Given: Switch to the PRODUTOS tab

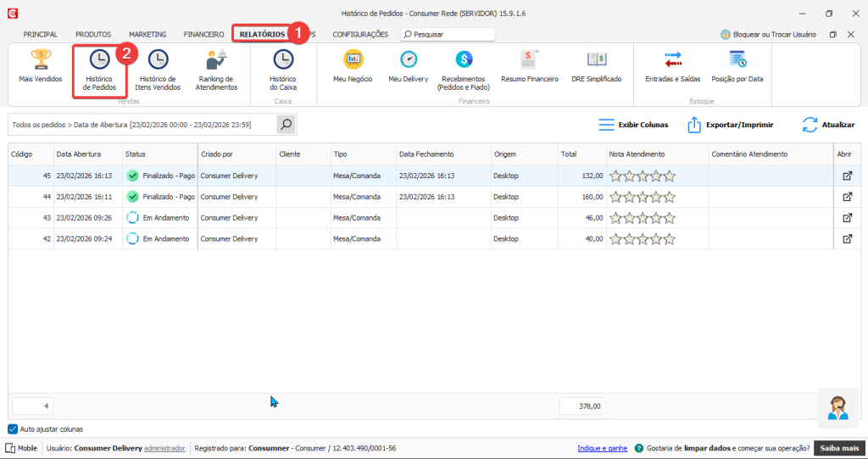Looking at the screenshot, I should 93,35.
